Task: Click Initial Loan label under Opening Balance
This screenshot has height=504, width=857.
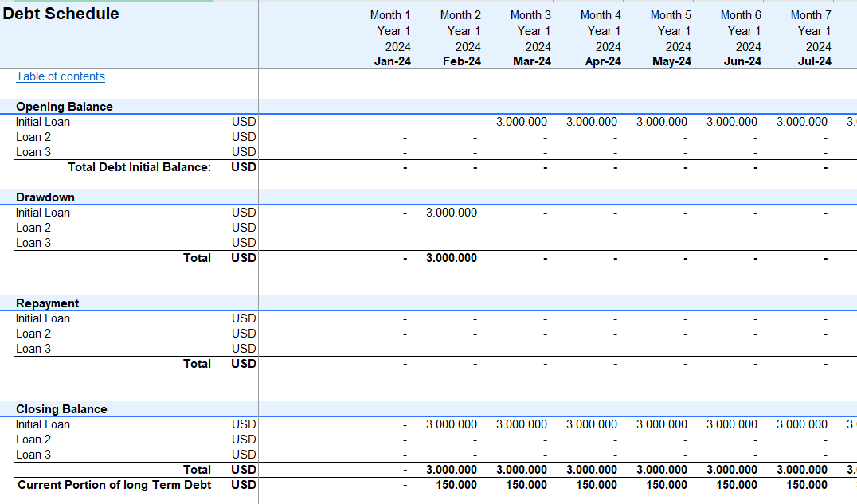Action: tap(43, 122)
